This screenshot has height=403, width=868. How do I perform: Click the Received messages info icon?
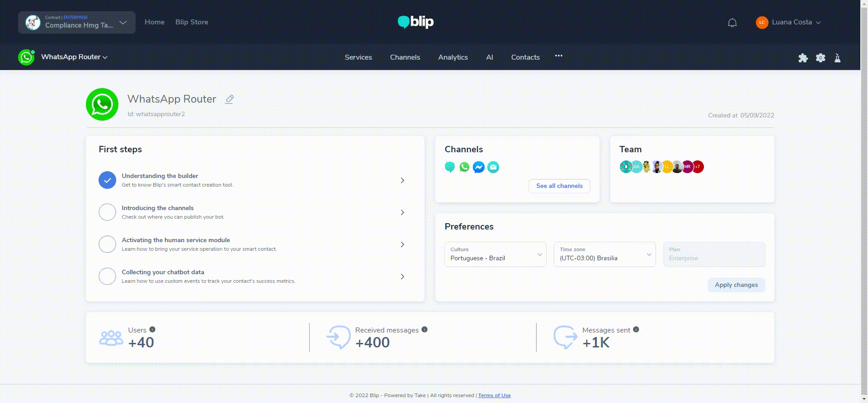[425, 329]
